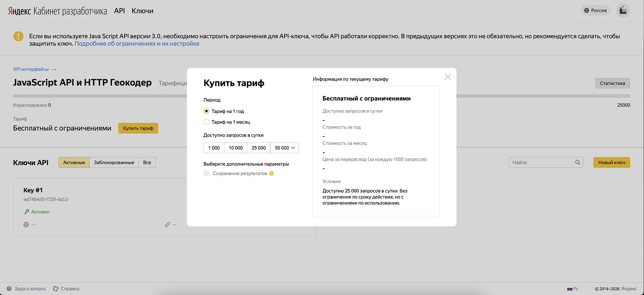Create a key with Новый ключ
This screenshot has width=644, height=295.
(612, 162)
